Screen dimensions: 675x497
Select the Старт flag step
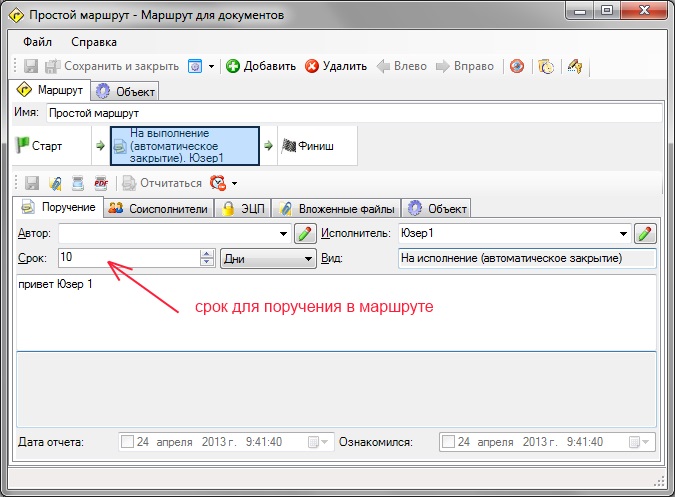[x=39, y=146]
